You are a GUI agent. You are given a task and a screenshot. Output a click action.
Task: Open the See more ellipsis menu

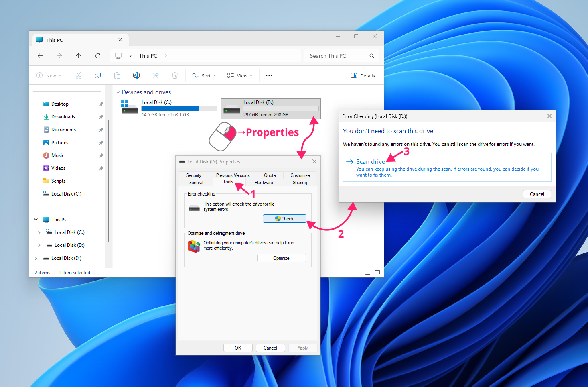click(269, 76)
